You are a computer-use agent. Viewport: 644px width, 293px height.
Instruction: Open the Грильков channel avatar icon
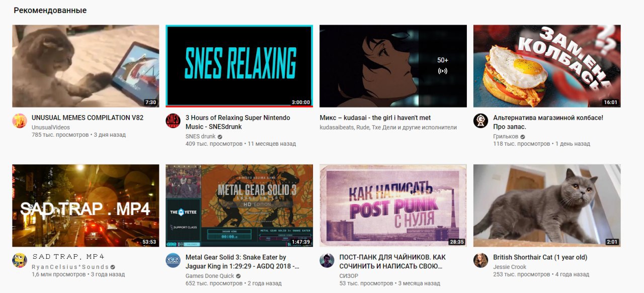(x=480, y=121)
